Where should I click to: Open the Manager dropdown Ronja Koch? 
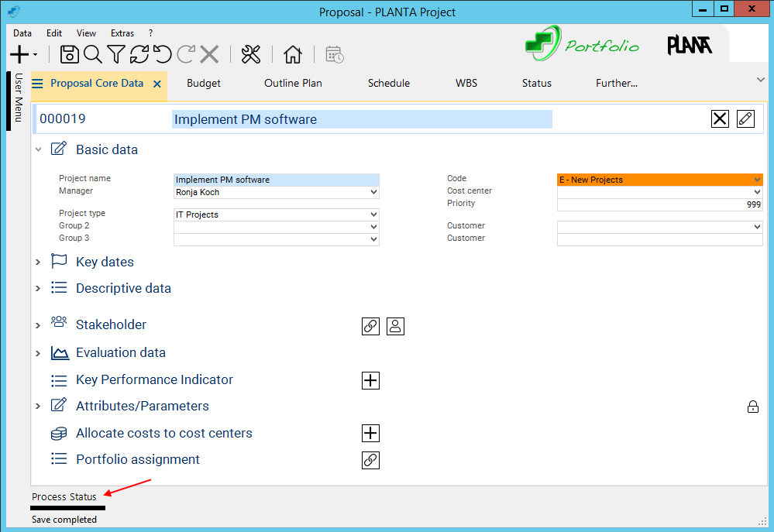[x=373, y=192]
